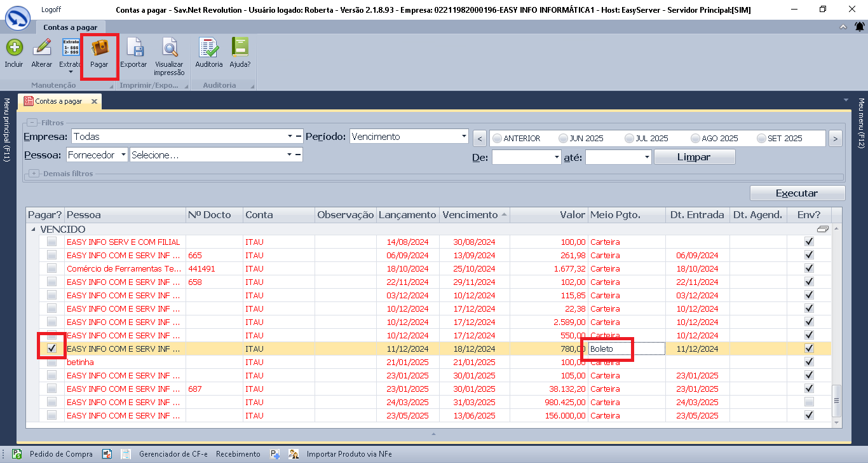This screenshot has width=868, height=463.
Task: Click the grid vertical scrollbar thumb
Action: coord(837,401)
